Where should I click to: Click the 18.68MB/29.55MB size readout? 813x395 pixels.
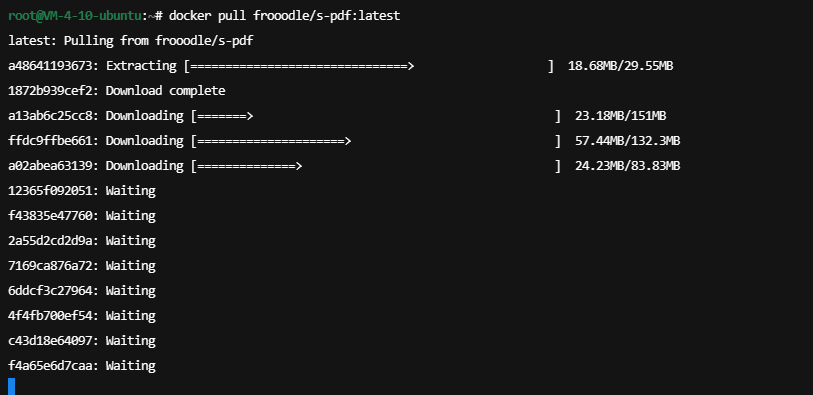tap(621, 66)
